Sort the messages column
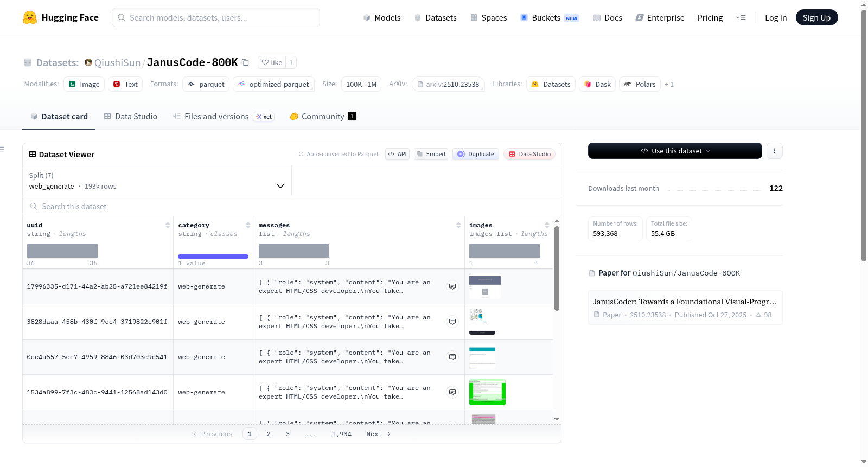This screenshot has width=868, height=467. 458,225
